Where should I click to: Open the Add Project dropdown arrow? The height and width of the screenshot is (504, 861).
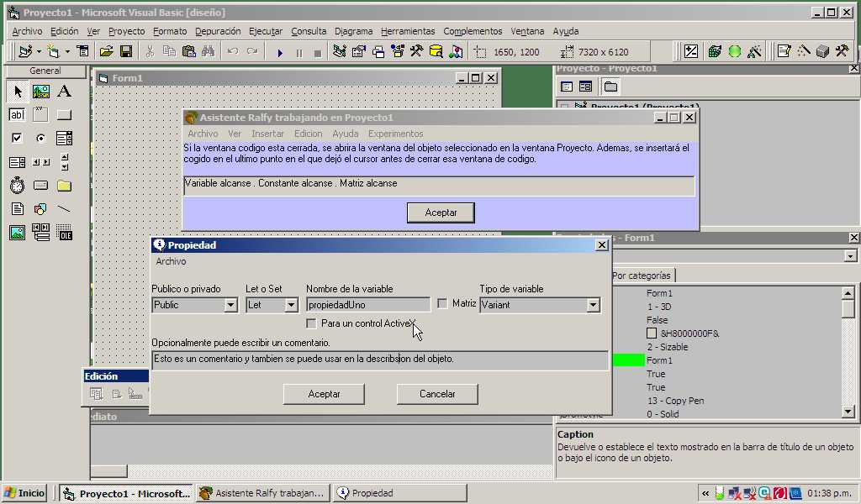[39, 52]
